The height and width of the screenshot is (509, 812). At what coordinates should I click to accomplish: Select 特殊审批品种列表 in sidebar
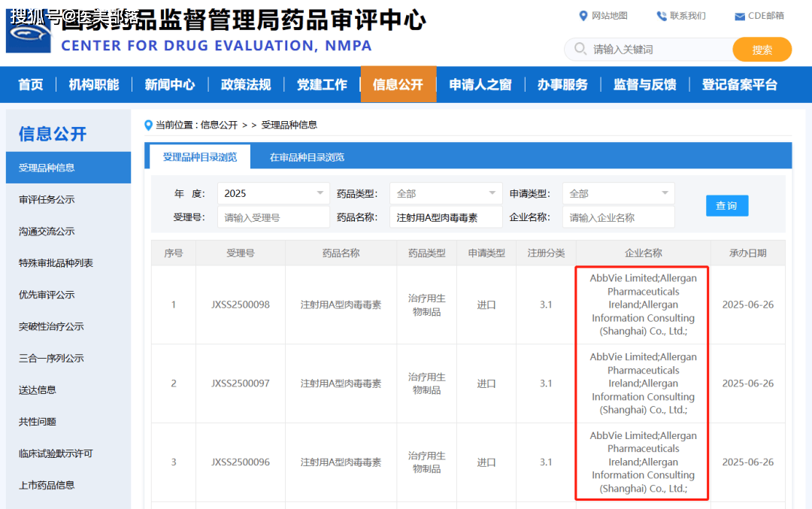(56, 263)
